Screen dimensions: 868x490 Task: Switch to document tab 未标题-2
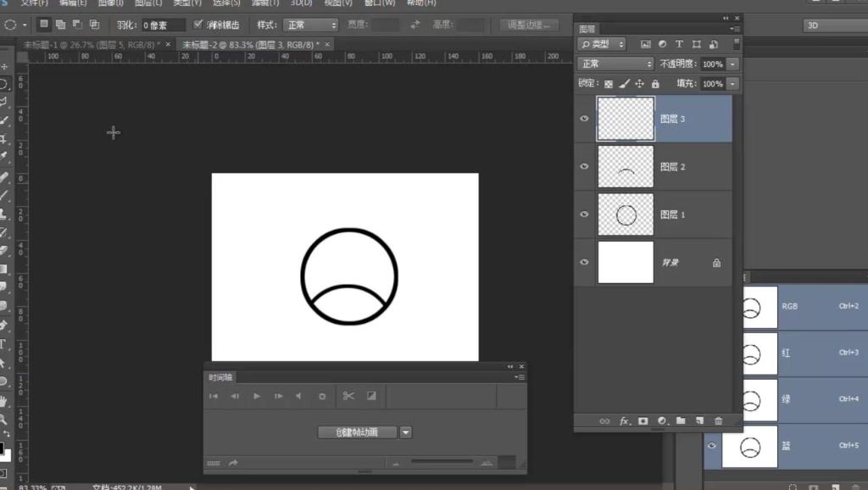coord(251,44)
